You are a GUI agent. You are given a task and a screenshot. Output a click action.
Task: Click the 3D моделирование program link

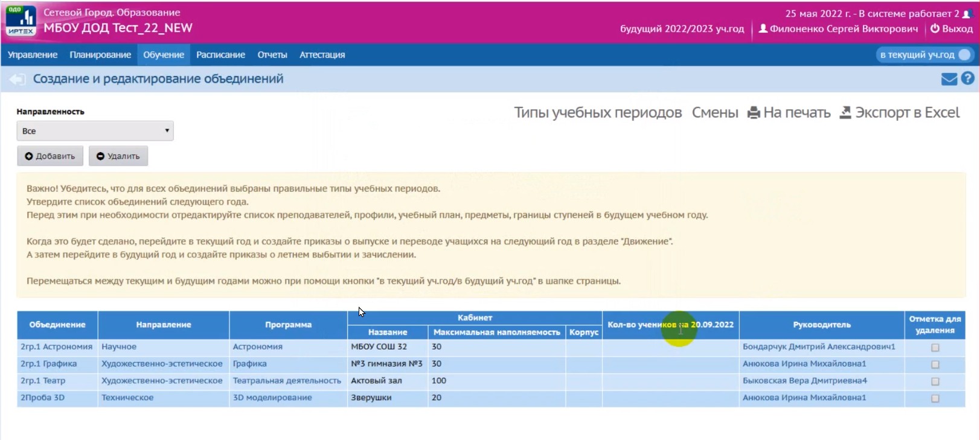(272, 398)
